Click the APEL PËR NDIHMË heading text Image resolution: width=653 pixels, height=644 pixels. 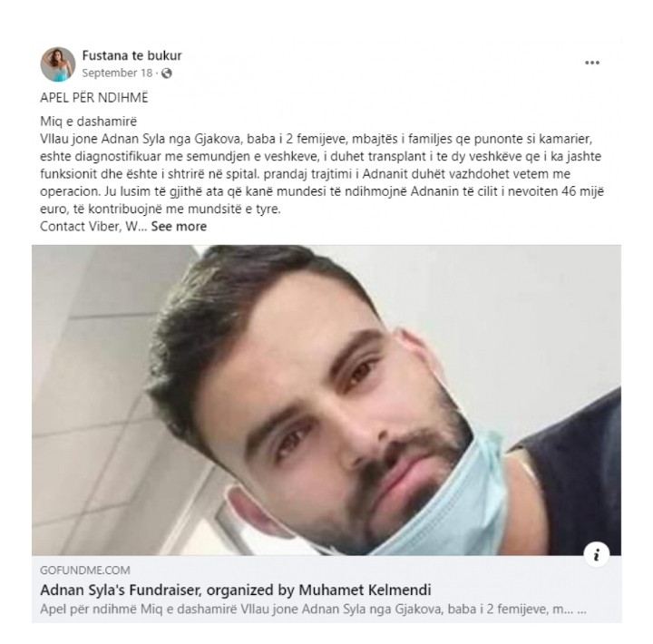[x=93, y=97]
